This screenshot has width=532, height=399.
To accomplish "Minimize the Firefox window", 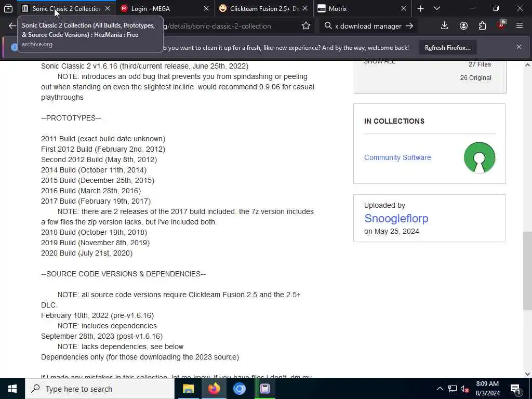I will click(472, 8).
